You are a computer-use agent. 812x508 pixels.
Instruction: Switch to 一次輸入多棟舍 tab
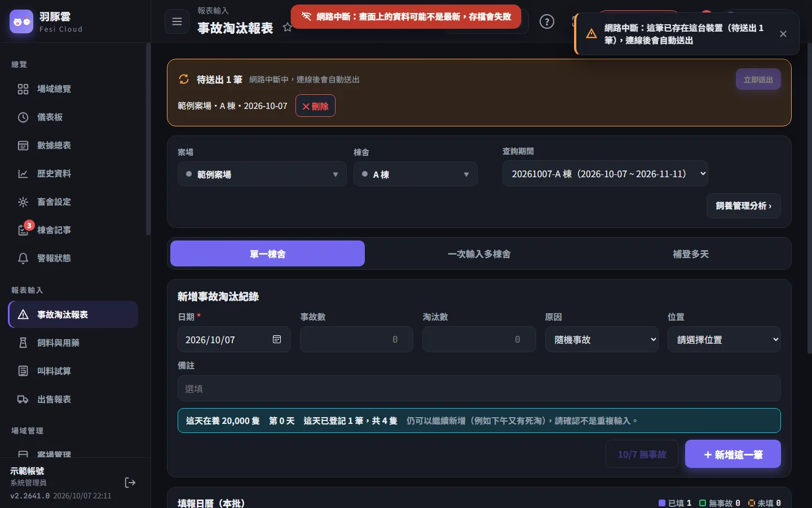[x=479, y=254]
